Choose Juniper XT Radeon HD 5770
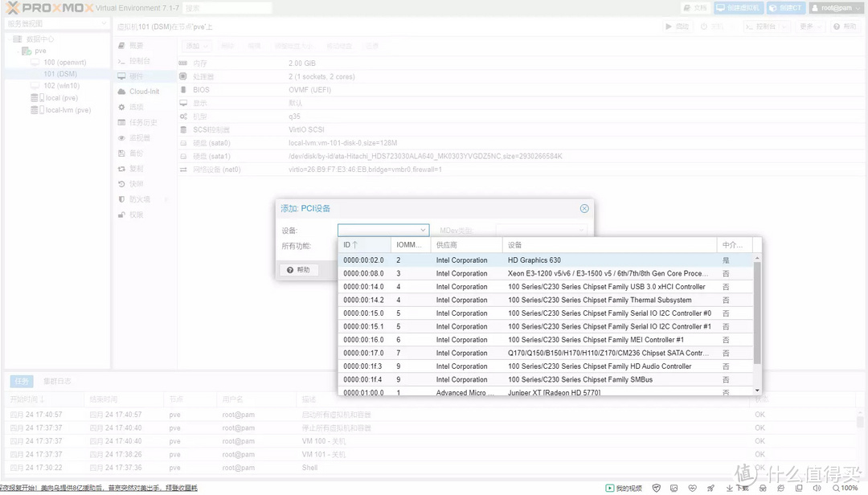Screen dimensions: 868x495 point(545,392)
